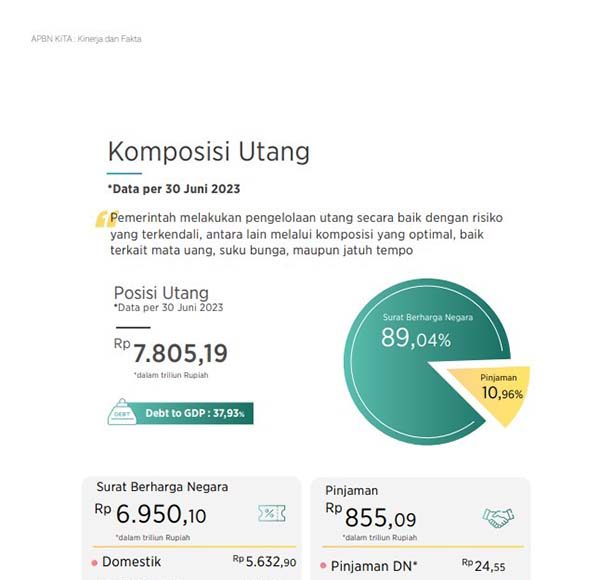Click the 89,04% label in the pie
The image size is (600, 580).
tap(415, 339)
